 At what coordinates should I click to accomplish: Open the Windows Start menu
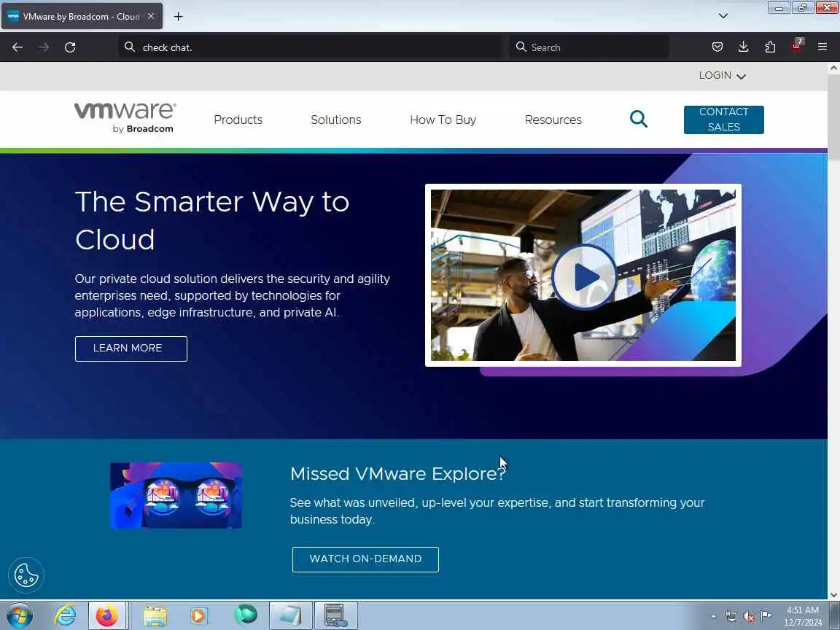point(19,615)
